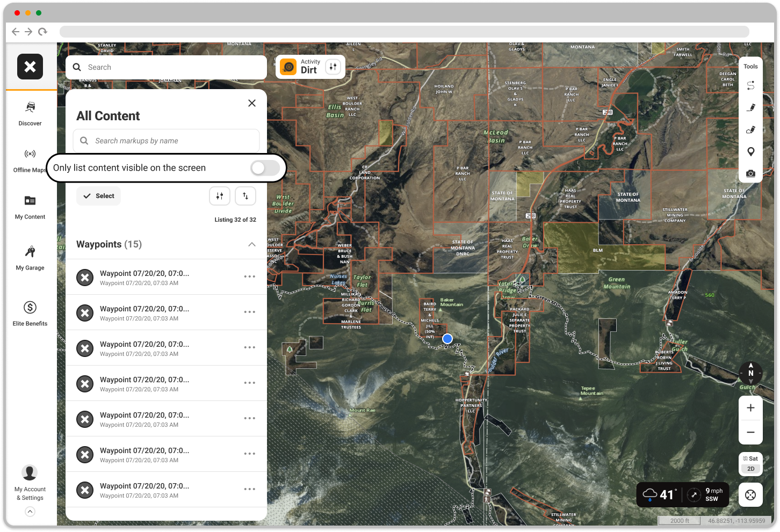Select the Photo camera tool
The image size is (780, 532).
tap(750, 173)
